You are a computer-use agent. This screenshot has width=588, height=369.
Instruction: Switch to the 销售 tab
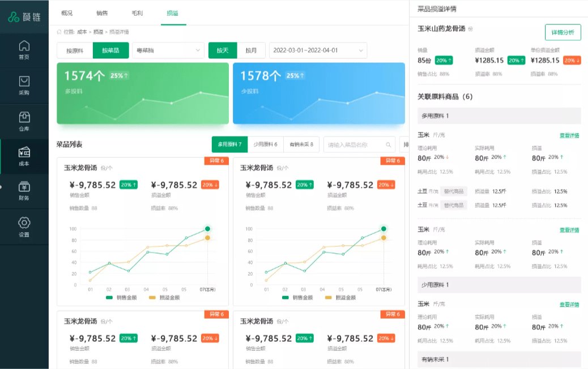[103, 12]
